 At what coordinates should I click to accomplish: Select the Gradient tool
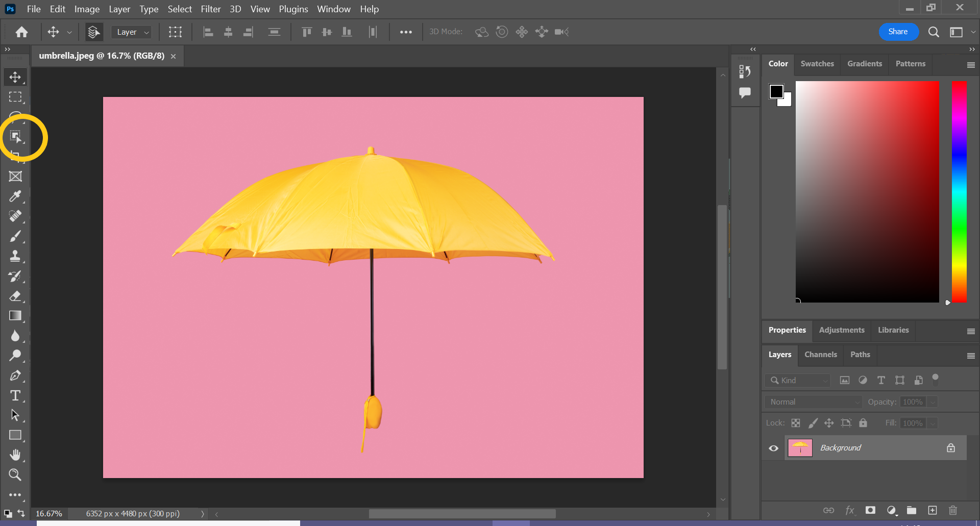(15, 316)
